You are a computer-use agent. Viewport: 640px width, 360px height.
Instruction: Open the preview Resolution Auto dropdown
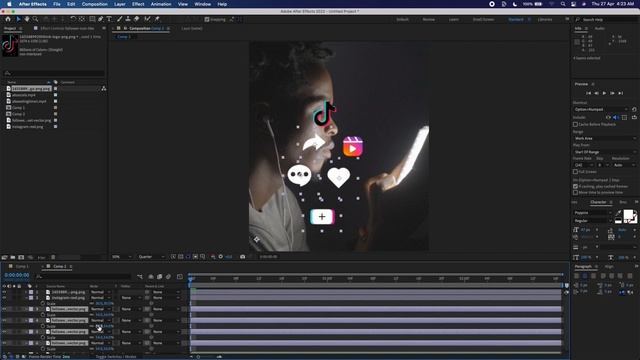point(624,165)
